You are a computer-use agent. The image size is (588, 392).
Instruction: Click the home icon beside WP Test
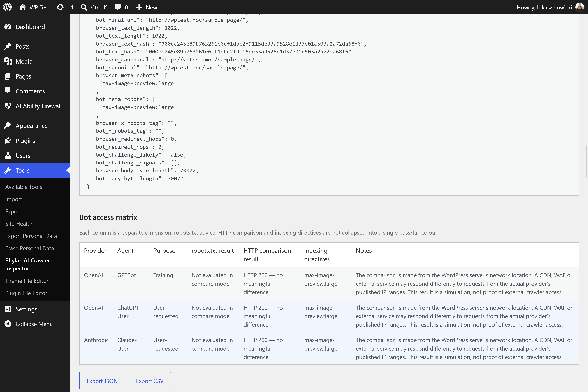[23, 7]
